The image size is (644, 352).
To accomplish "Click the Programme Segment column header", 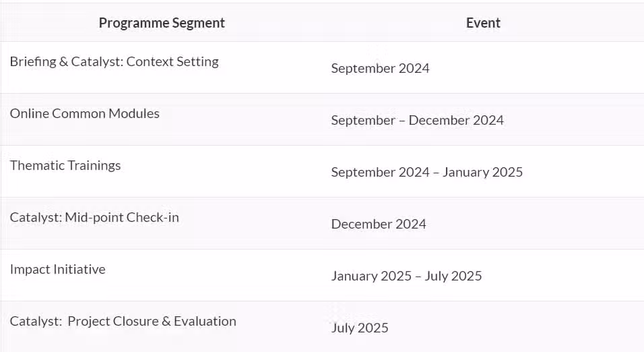I will [x=162, y=23].
